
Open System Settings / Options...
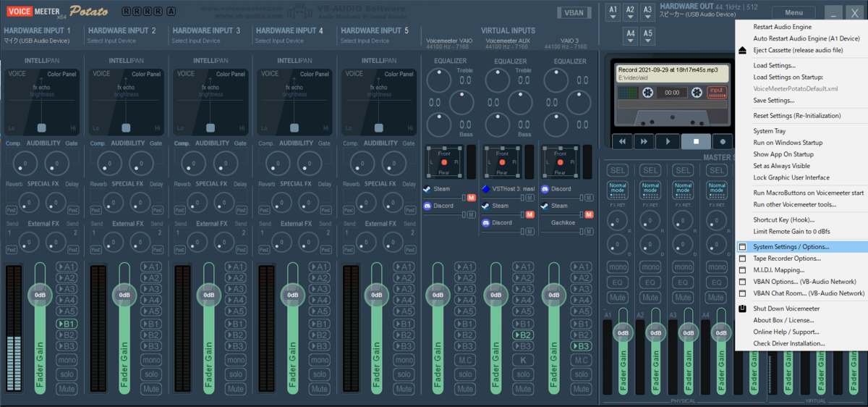click(x=801, y=247)
